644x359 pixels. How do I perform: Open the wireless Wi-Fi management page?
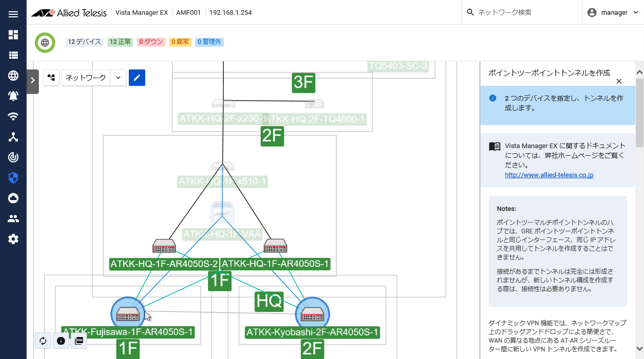[13, 116]
